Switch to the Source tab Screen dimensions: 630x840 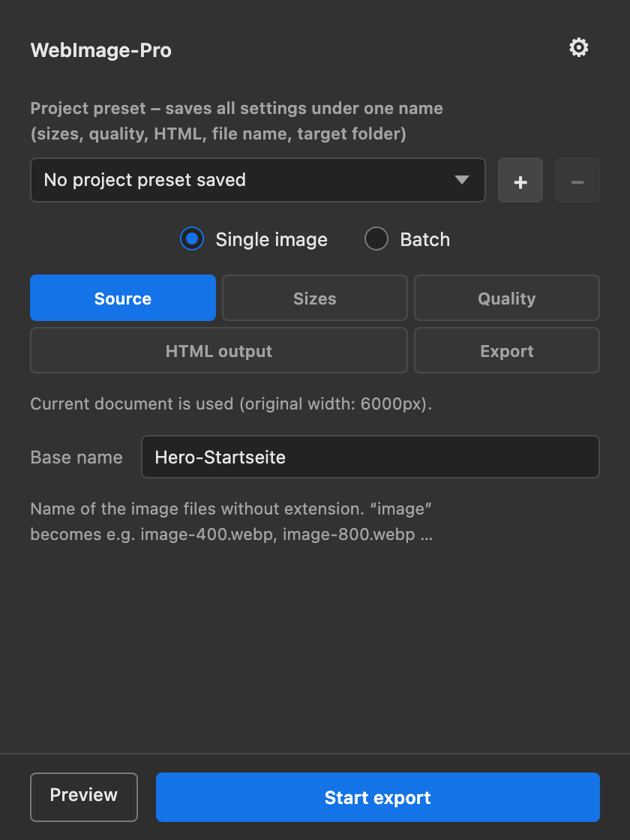[123, 298]
